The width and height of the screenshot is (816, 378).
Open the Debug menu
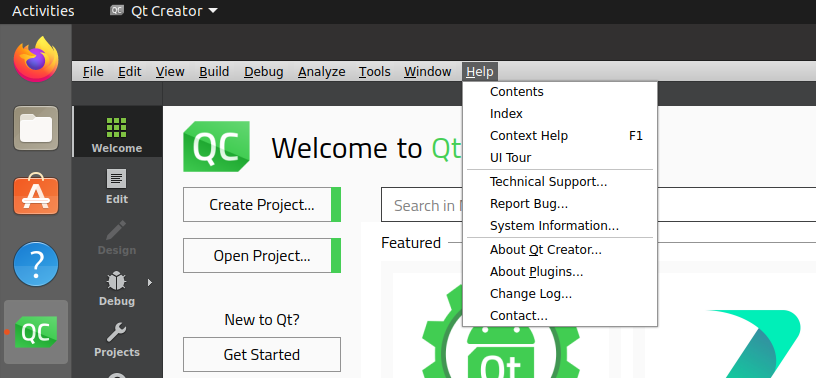pos(264,72)
